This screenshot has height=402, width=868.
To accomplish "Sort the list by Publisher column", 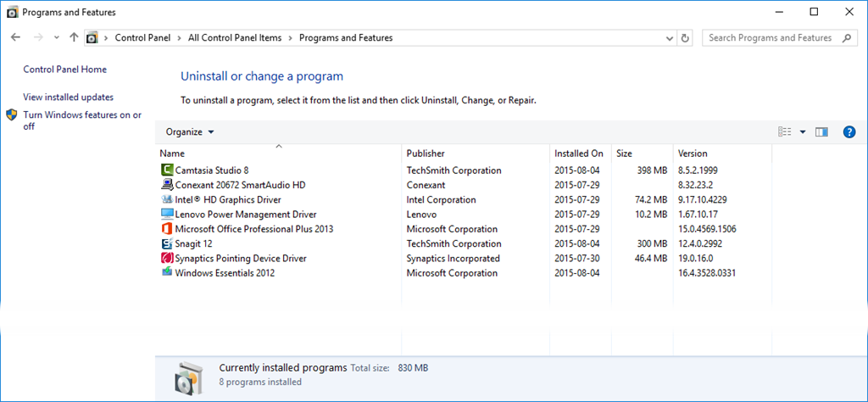I will (x=426, y=154).
